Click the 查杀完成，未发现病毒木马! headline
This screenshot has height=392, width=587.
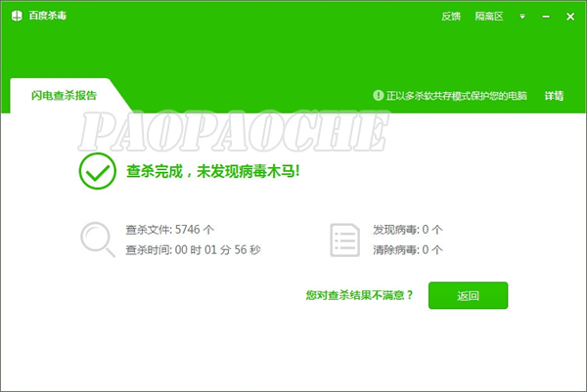213,171
